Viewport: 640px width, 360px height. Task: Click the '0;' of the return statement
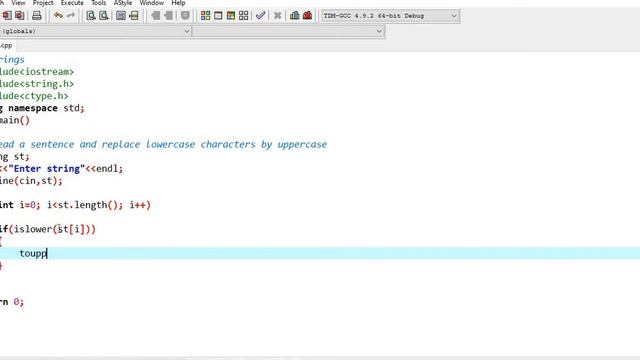pos(19,302)
